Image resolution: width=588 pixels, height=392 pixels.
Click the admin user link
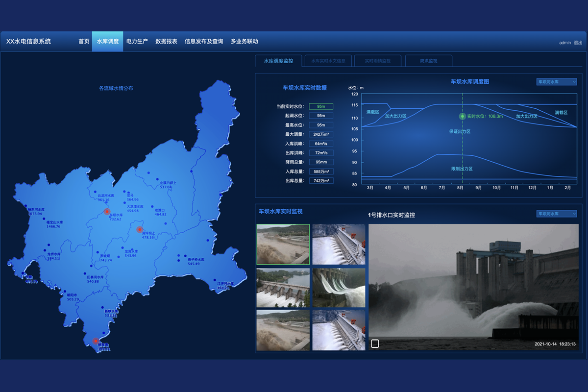coord(565,43)
